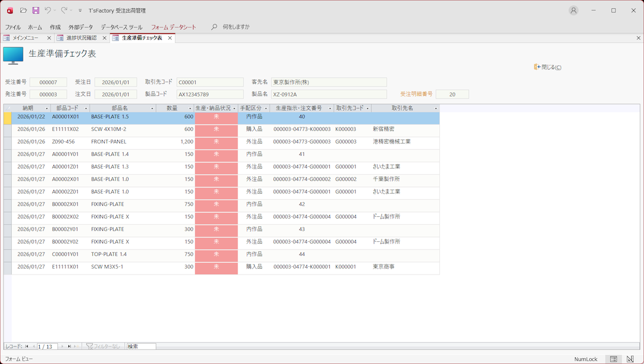Open the Customize Quick Access Toolbar dropdown
This screenshot has width=644, height=364.
(x=80, y=11)
